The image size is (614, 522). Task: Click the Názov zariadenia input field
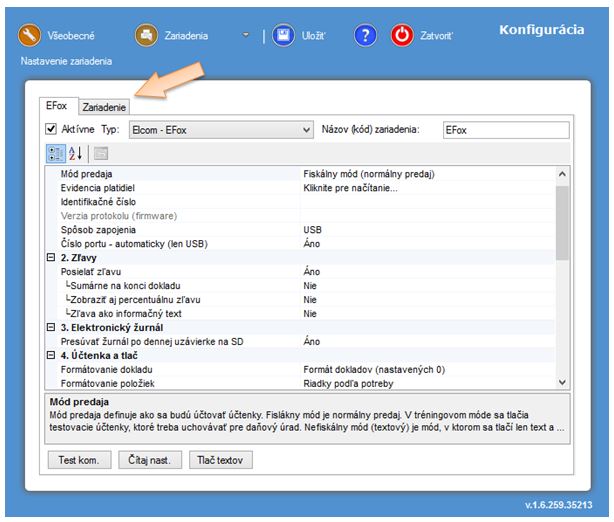pyautogui.click(x=504, y=130)
